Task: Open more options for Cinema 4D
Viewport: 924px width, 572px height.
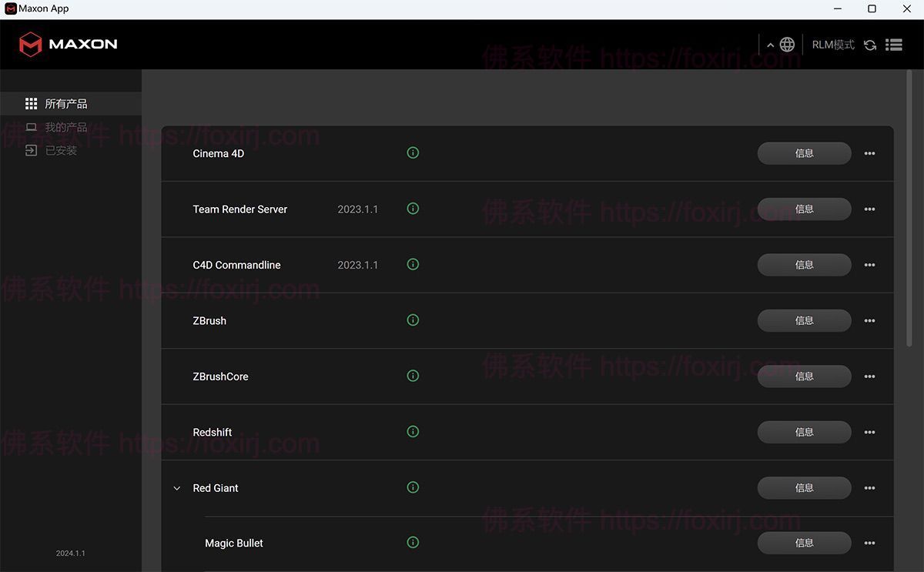Action: click(x=869, y=153)
